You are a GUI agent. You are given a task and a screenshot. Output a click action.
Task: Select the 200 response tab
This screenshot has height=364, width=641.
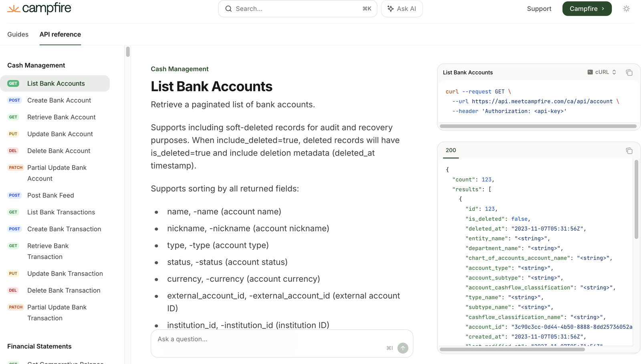pyautogui.click(x=451, y=150)
